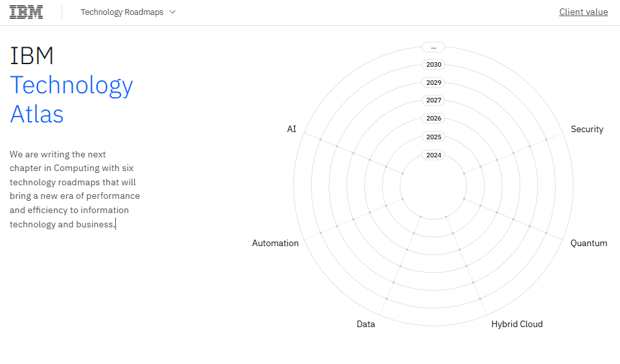Choose the Automation roadmap segment label

tap(275, 243)
